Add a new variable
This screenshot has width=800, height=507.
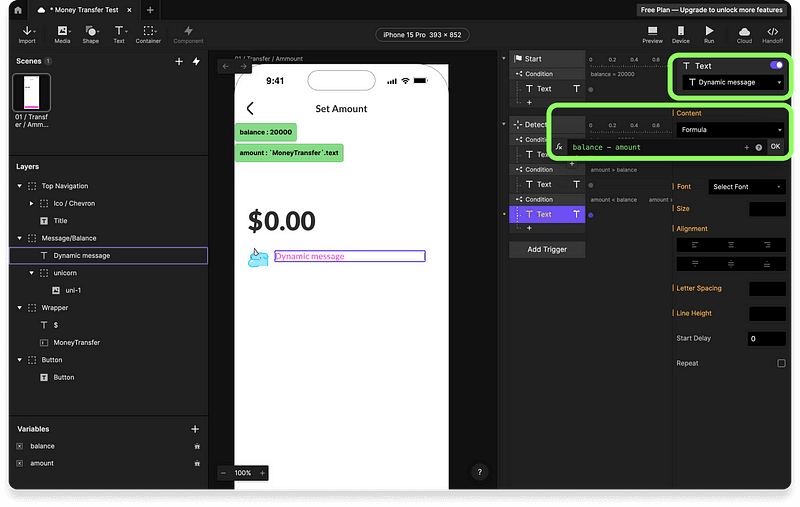tap(195, 429)
